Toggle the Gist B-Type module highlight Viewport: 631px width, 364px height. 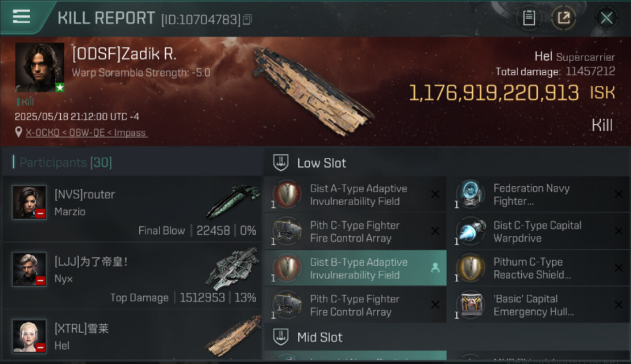tap(435, 268)
